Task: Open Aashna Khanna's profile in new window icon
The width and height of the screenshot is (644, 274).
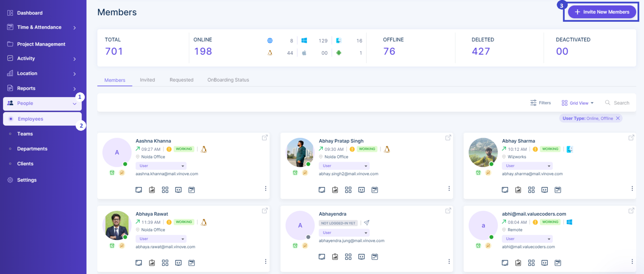Action: click(264, 138)
